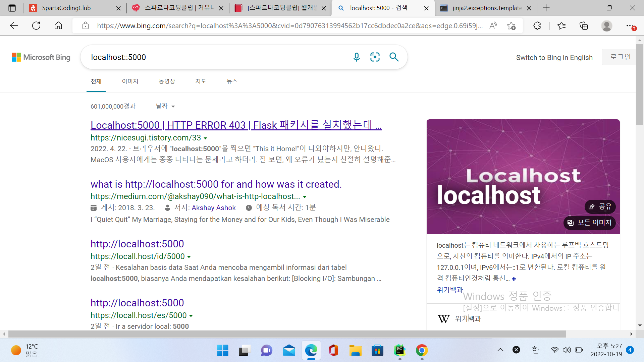Viewport: 644px width, 362px height.
Task: Search using an image
Action: [375, 57]
